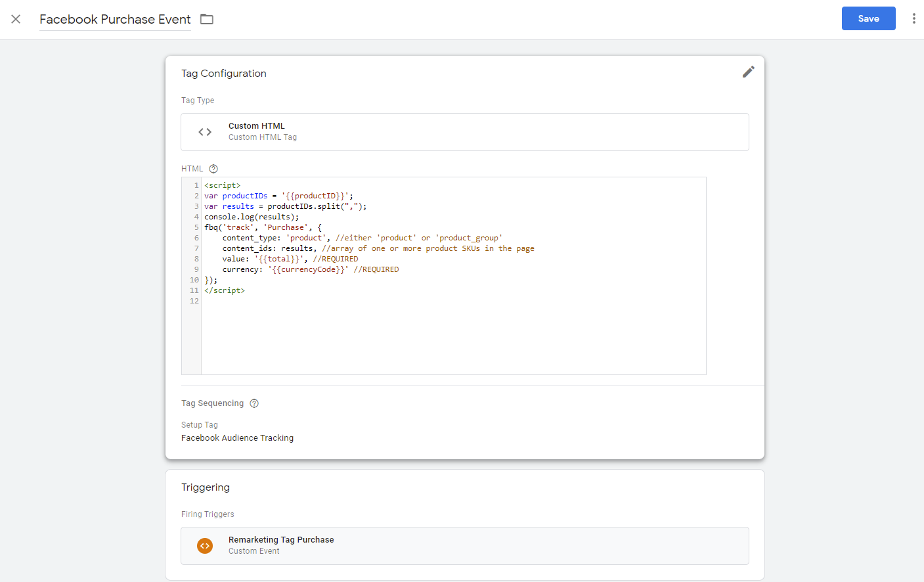The height and width of the screenshot is (582, 924).
Task: Place cursor on the console.log(results) line
Action: click(252, 217)
